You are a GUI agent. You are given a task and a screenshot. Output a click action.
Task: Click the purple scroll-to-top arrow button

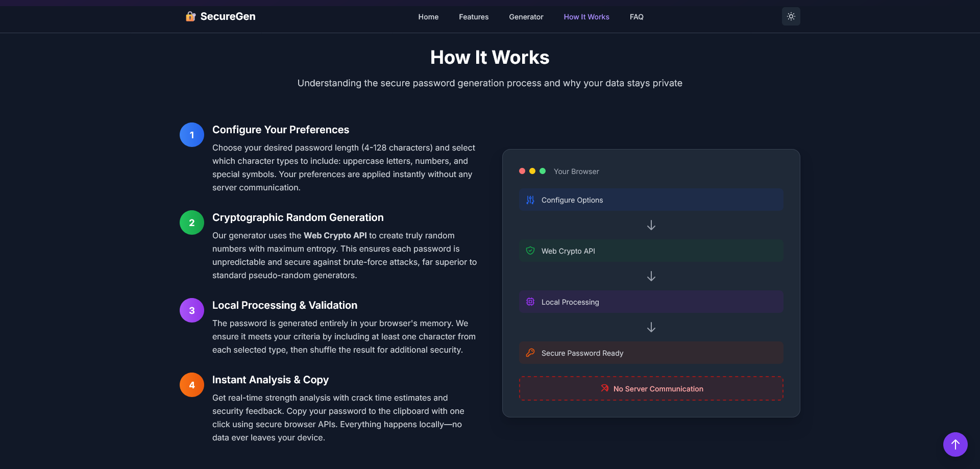[955, 445]
